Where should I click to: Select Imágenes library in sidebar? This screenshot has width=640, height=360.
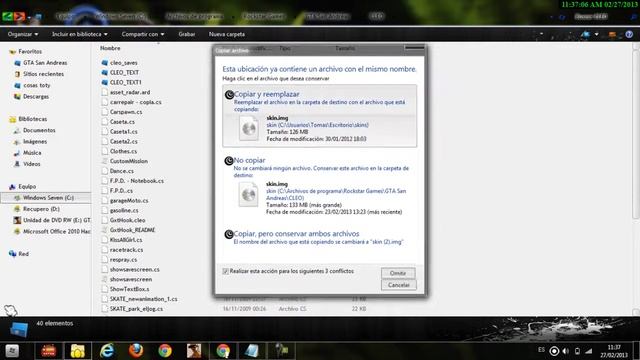(30, 142)
